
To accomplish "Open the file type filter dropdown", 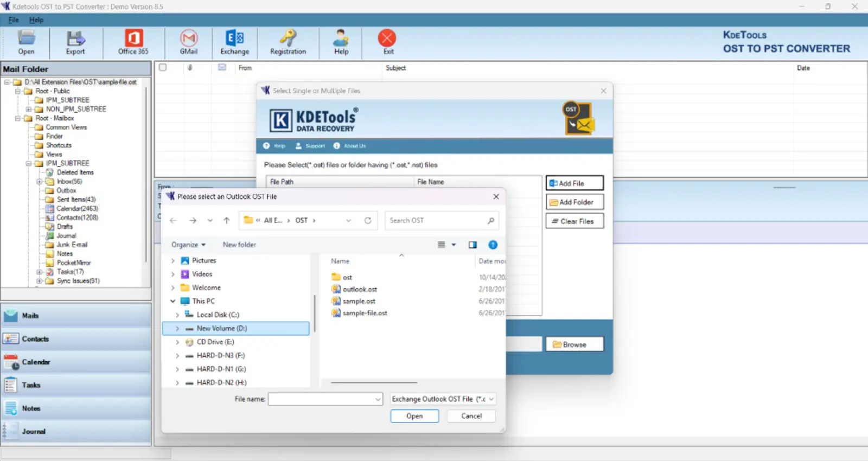I will click(x=443, y=399).
